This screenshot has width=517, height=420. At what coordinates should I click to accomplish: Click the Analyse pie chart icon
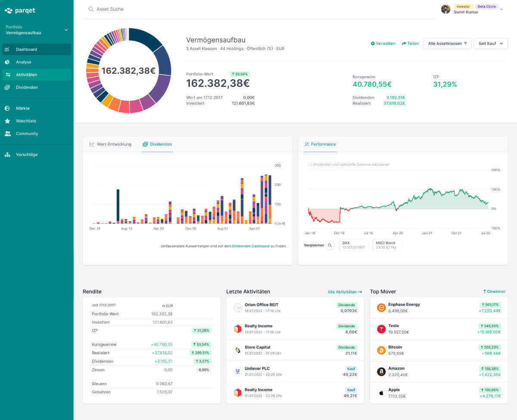click(7, 62)
